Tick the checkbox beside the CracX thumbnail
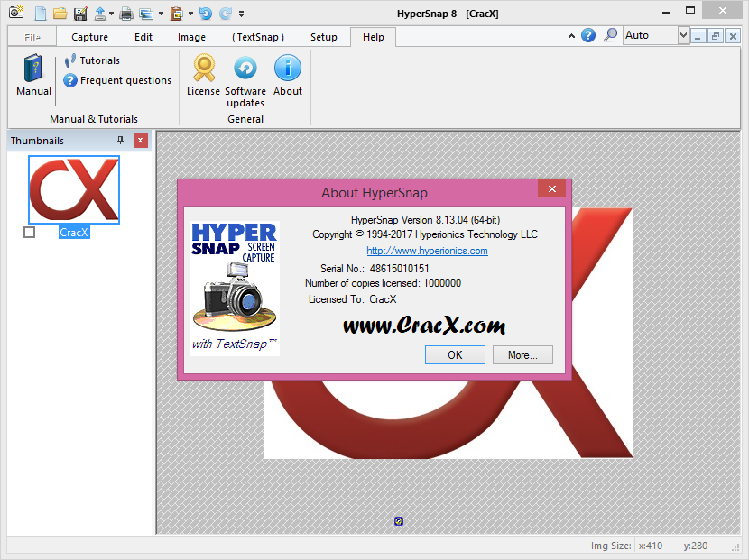The image size is (749, 560). 29,232
